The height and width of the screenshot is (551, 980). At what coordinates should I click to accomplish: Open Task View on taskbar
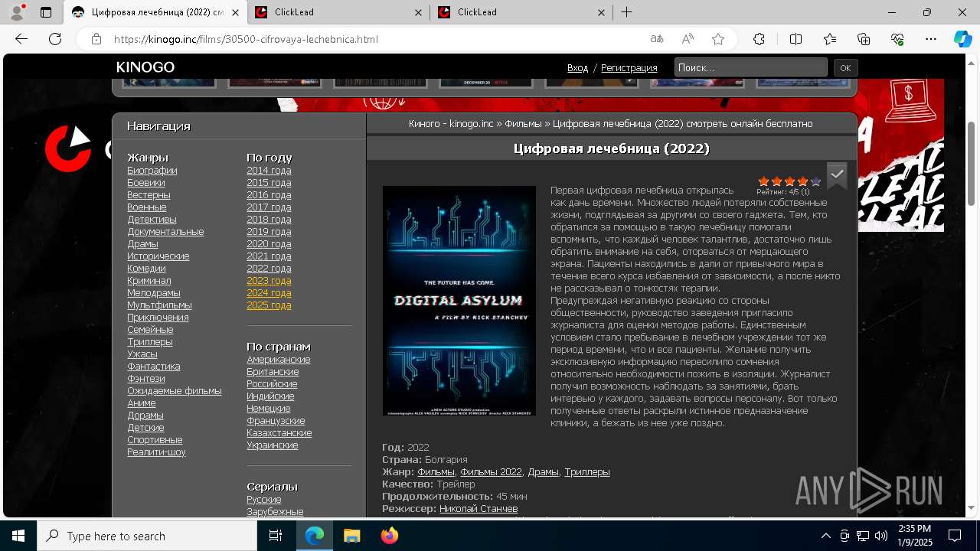[276, 536]
